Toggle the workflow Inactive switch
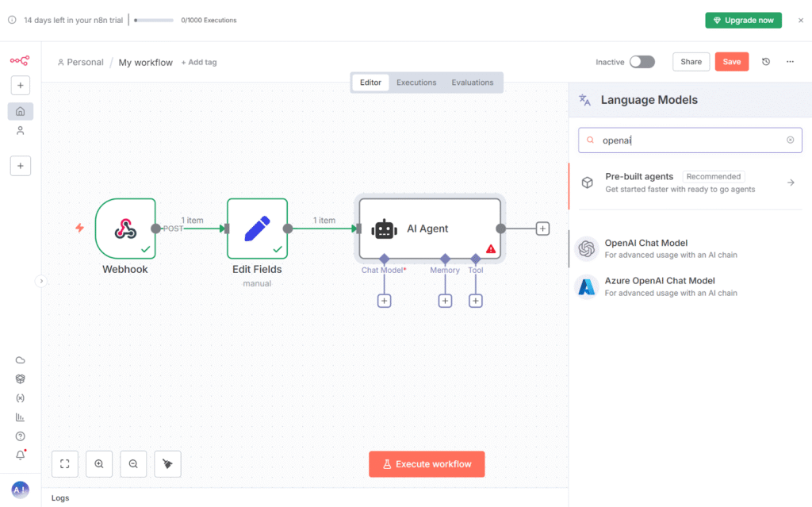 [x=642, y=62]
